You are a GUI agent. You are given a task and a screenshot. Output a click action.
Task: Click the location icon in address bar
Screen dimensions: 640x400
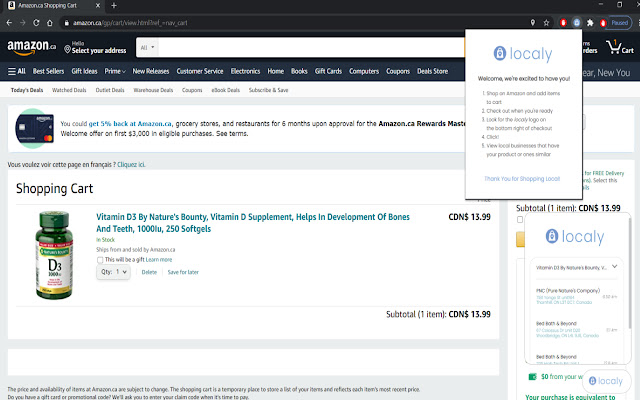click(x=533, y=23)
